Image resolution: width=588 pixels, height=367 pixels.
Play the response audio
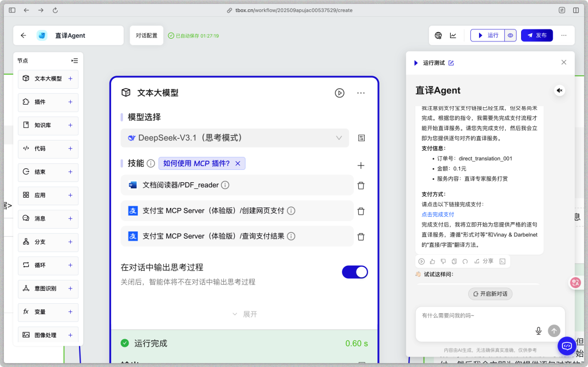tap(421, 261)
